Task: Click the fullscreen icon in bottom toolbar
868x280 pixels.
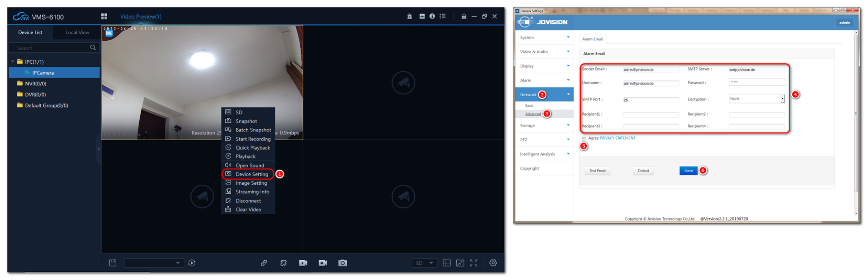Action: 473,263
